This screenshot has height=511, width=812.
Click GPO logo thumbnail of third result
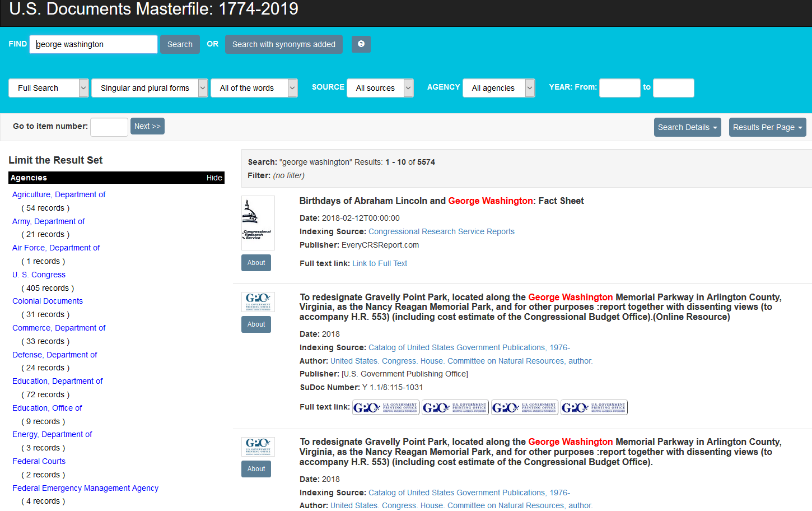point(258,447)
